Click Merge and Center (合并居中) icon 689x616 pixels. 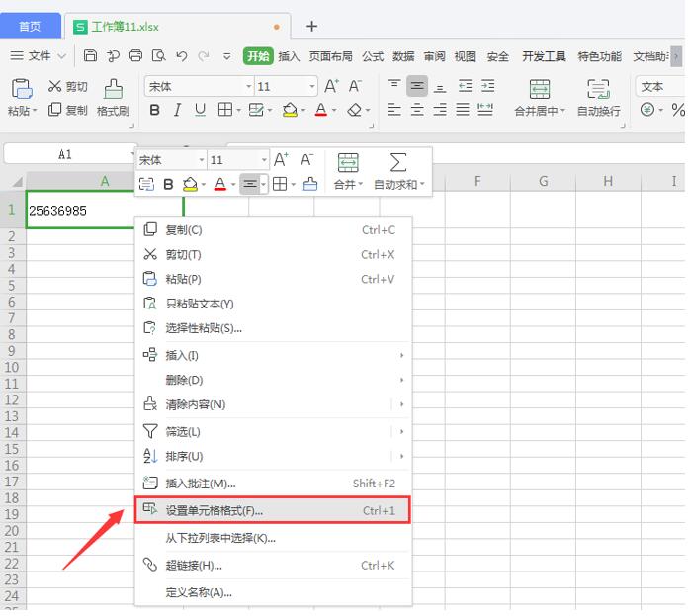[x=539, y=89]
